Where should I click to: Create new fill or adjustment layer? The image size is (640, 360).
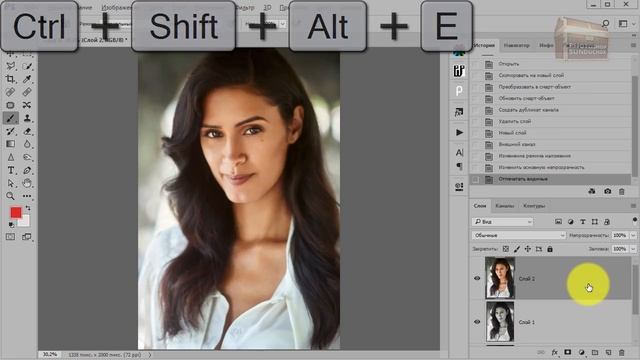click(x=582, y=352)
